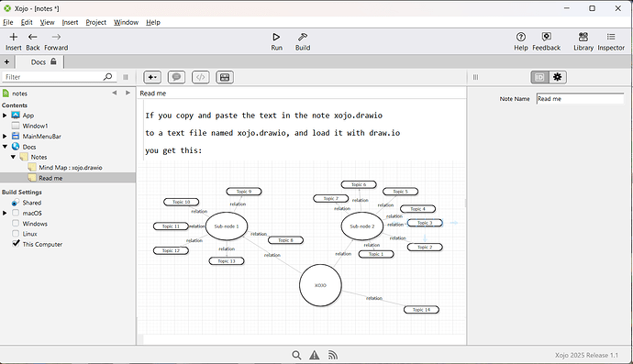
Task: Expand the MainMenuBar tree node
Action: 5,137
